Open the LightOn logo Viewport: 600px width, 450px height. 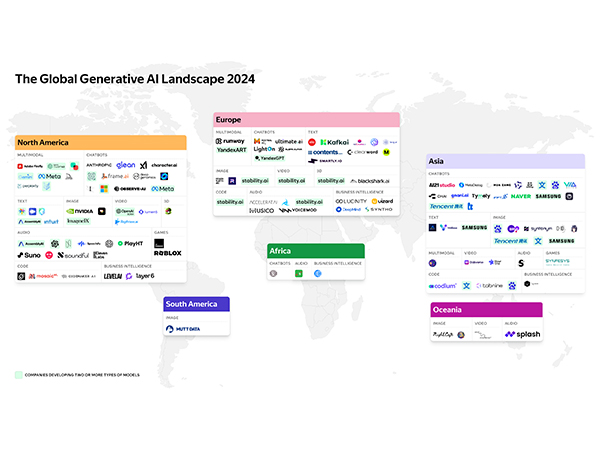(264, 149)
